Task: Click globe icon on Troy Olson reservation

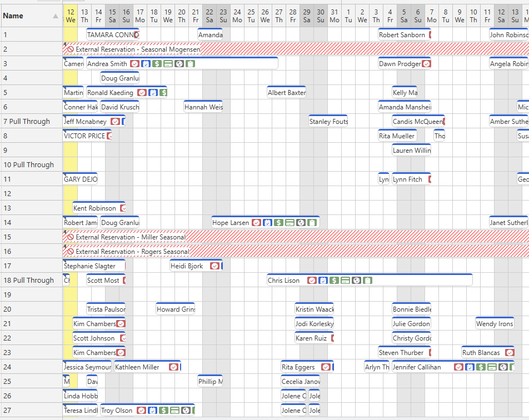Action: point(186,411)
